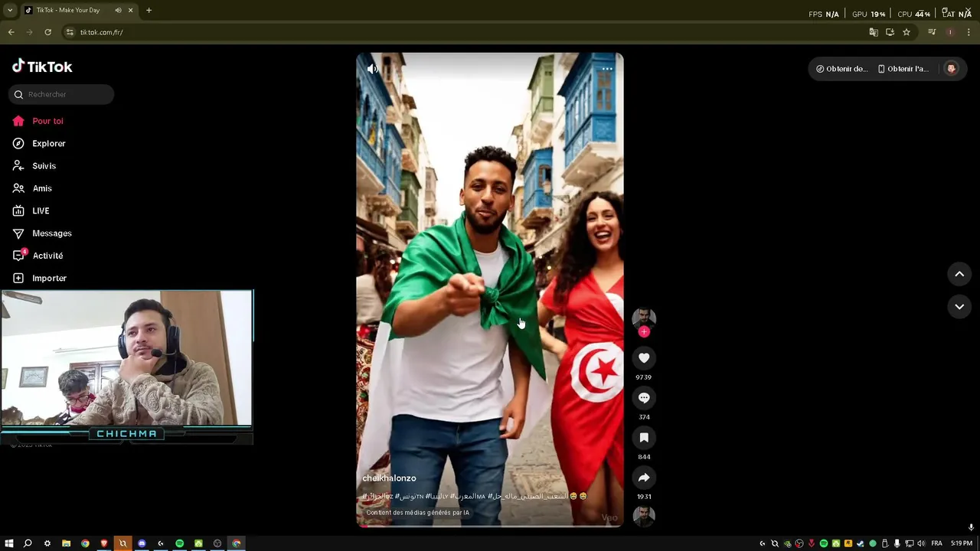The image size is (980, 551).
Task: View site information icon in address bar
Action: click(70, 32)
